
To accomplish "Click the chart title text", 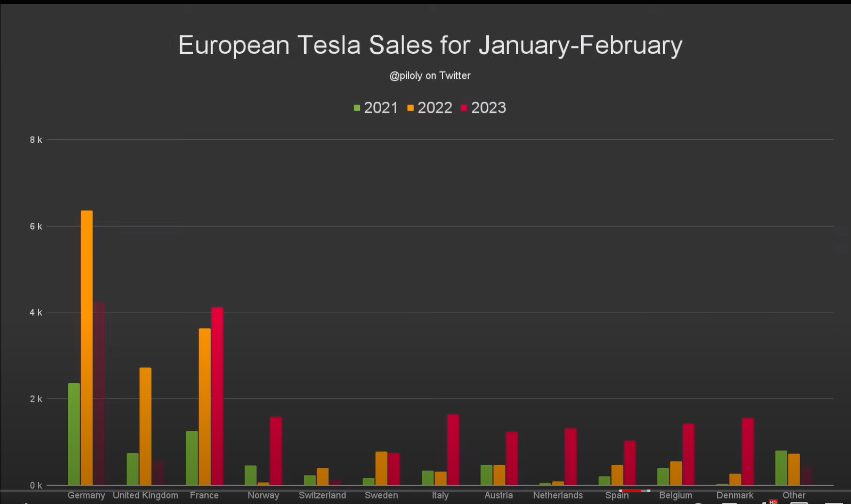I will pyautogui.click(x=430, y=45).
